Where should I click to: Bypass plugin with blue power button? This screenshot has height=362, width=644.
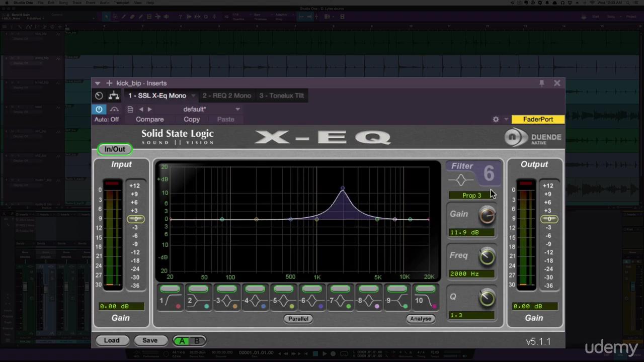click(99, 109)
